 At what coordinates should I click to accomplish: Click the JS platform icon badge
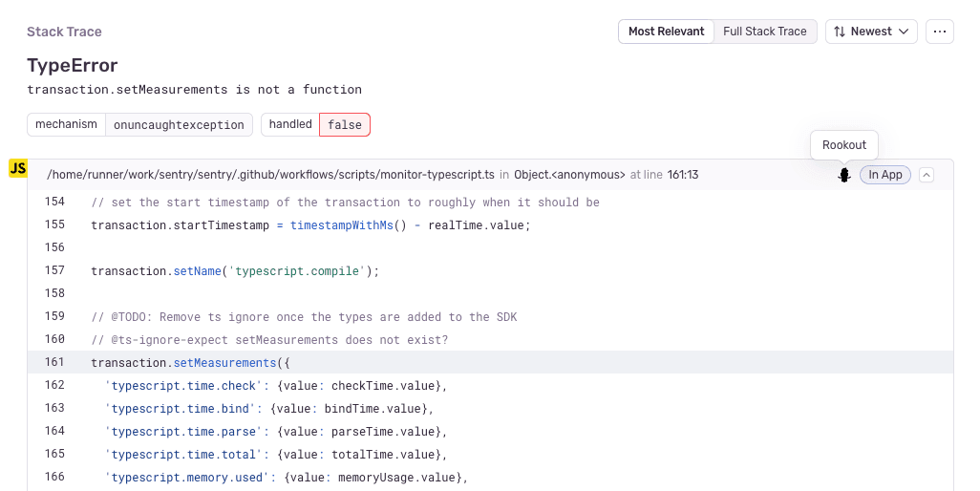[x=18, y=169]
